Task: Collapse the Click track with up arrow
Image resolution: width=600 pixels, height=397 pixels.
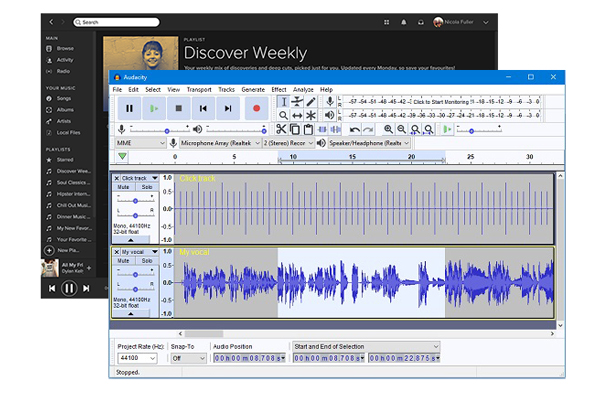Action: point(130,240)
